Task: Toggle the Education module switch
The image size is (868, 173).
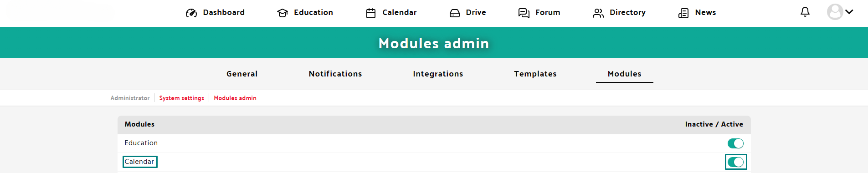Action: 735,143
